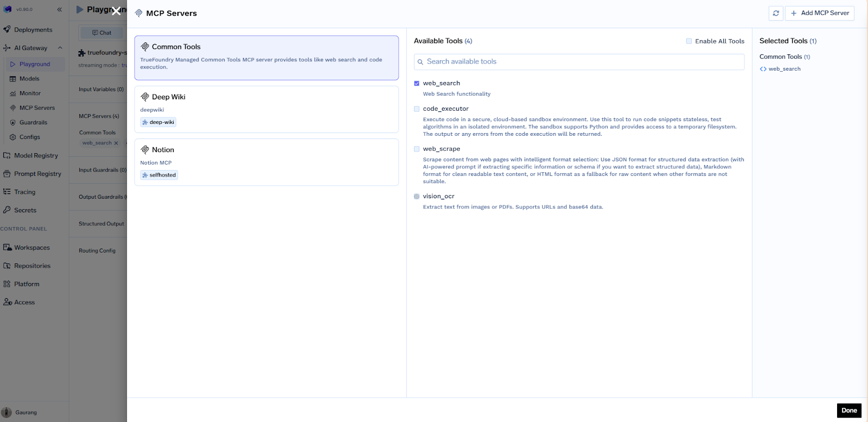The width and height of the screenshot is (868, 422).
Task: Click the selfhosted tag
Action: coord(159,175)
